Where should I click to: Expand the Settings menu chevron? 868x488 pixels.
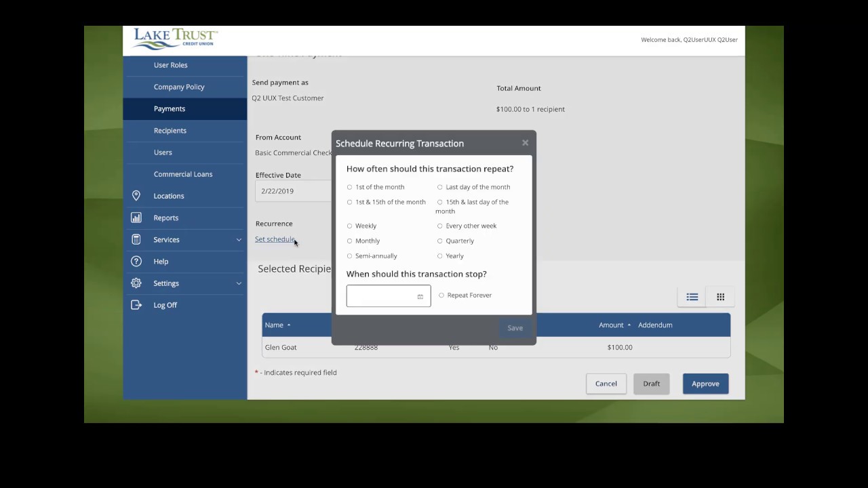point(239,283)
